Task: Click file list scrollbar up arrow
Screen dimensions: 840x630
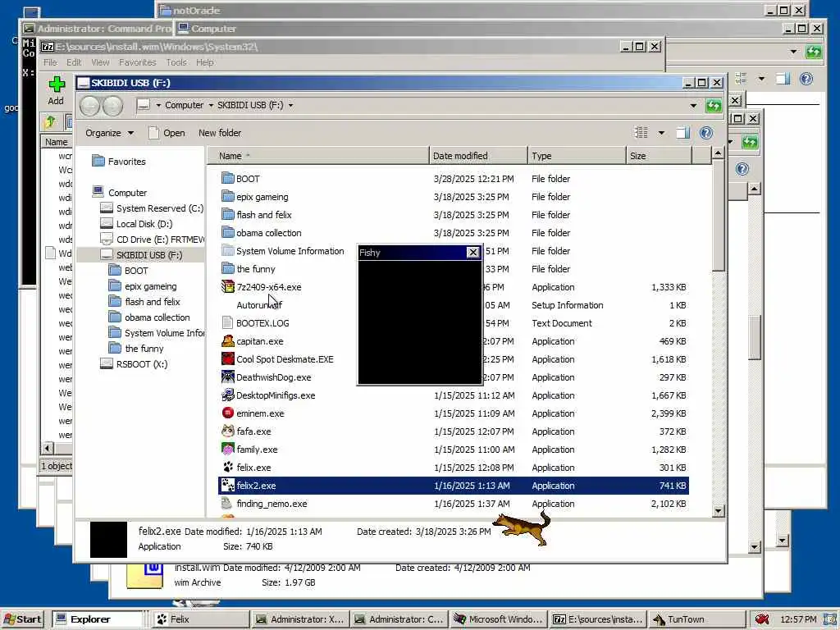Action: coord(719,153)
